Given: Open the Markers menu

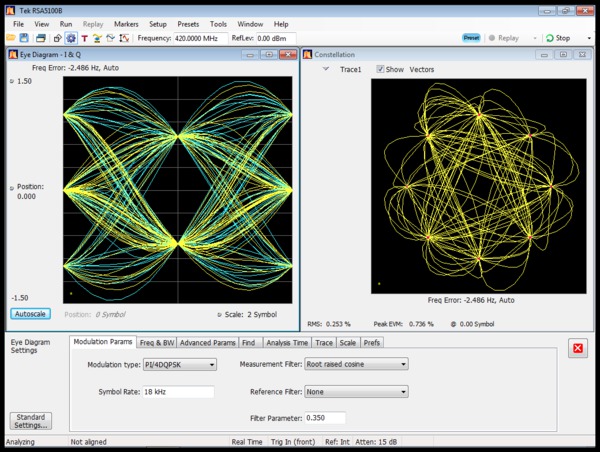Looking at the screenshot, I should [126, 22].
